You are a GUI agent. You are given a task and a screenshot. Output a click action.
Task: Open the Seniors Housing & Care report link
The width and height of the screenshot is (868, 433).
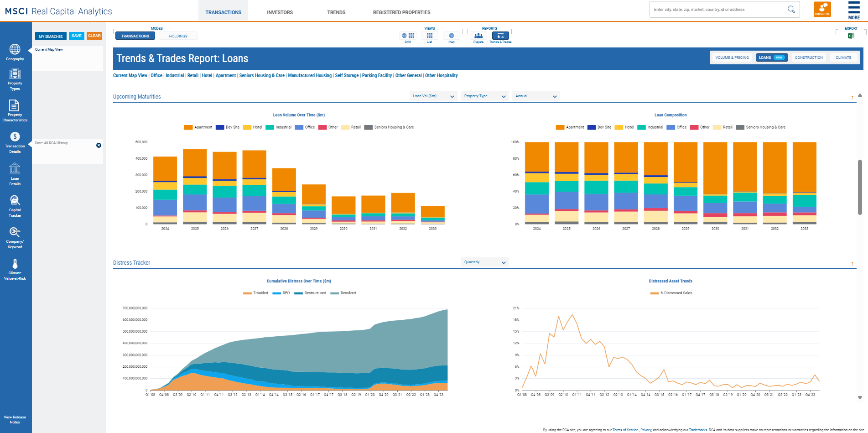click(261, 75)
